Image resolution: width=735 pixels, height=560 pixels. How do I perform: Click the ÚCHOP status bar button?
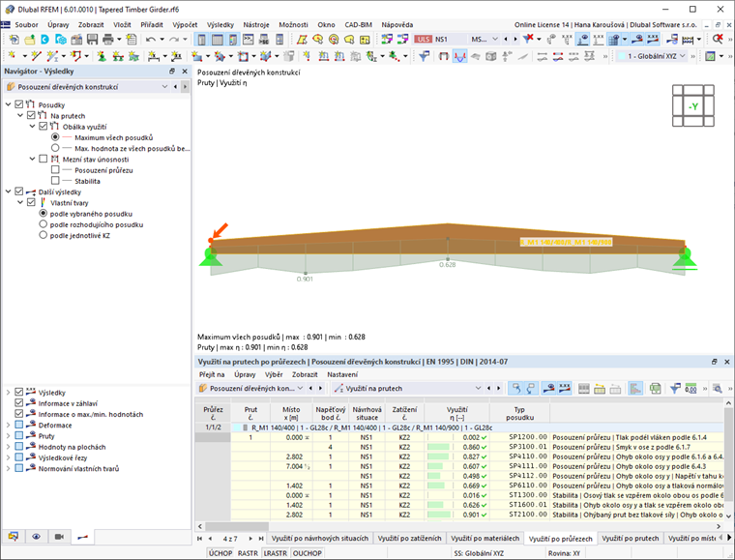(x=220, y=552)
